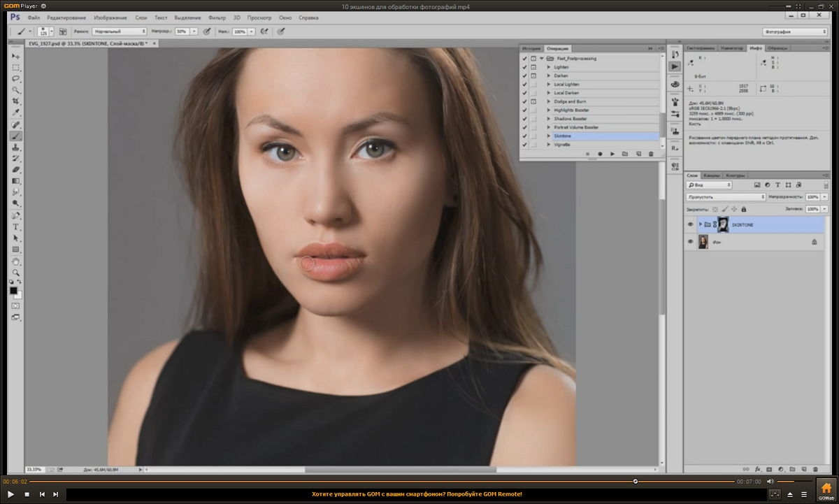
Task: Select the Lasso tool
Action: [15, 78]
